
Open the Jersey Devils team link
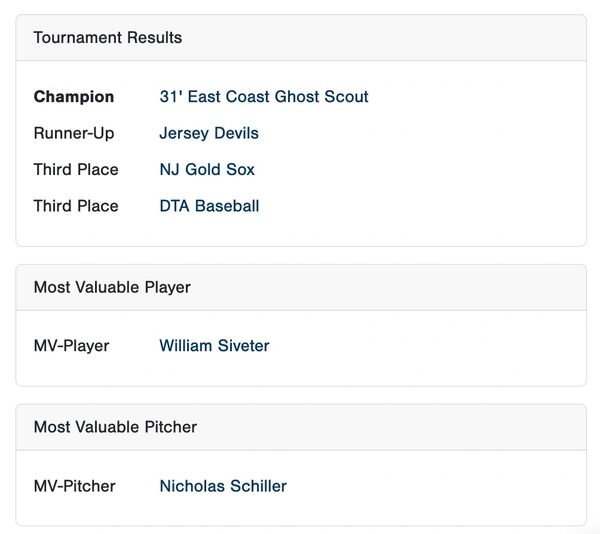[208, 133]
